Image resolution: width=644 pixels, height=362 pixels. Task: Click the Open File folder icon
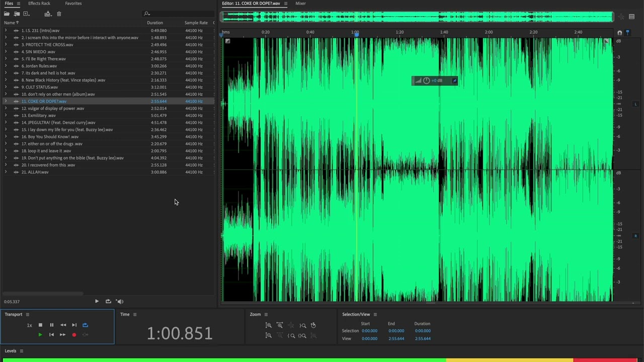pos(7,14)
